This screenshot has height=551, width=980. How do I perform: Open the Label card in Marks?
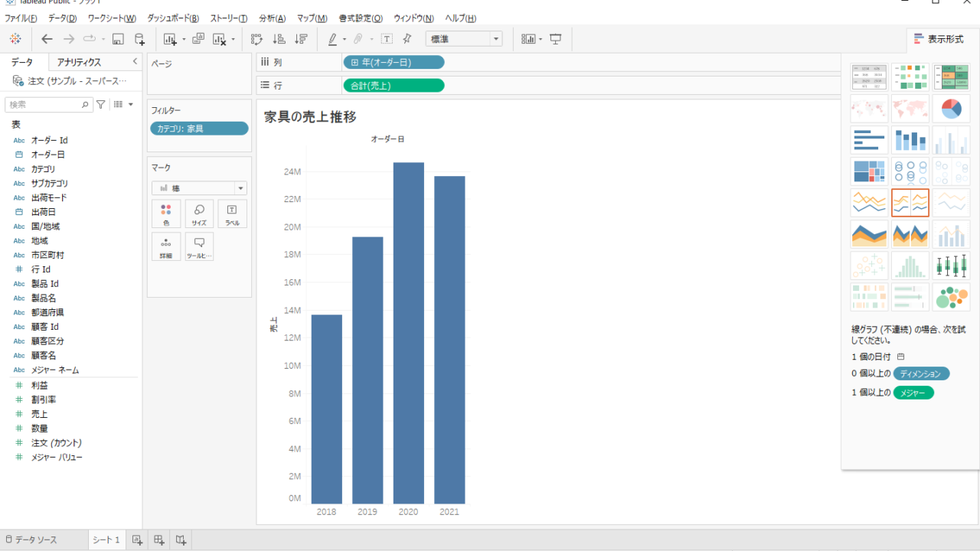coord(233,214)
